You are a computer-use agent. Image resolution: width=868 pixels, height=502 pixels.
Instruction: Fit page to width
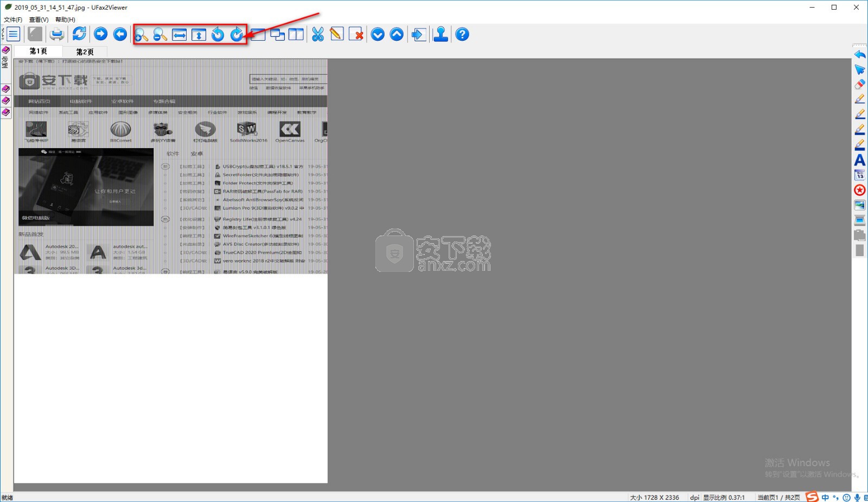[179, 35]
